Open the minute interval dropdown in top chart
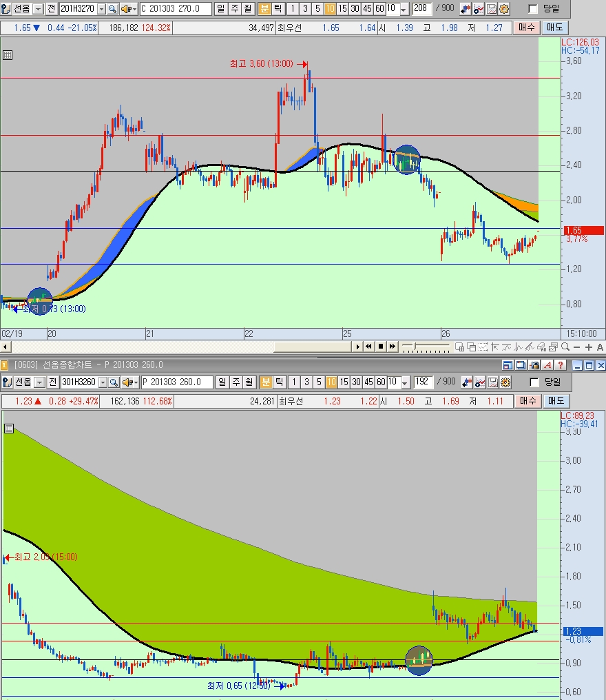The image size is (606, 700). click(x=403, y=9)
